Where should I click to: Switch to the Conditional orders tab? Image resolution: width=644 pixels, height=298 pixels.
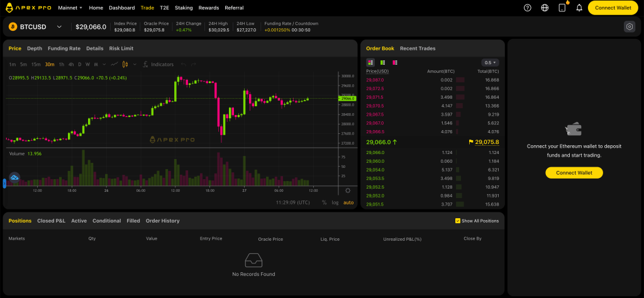click(107, 221)
